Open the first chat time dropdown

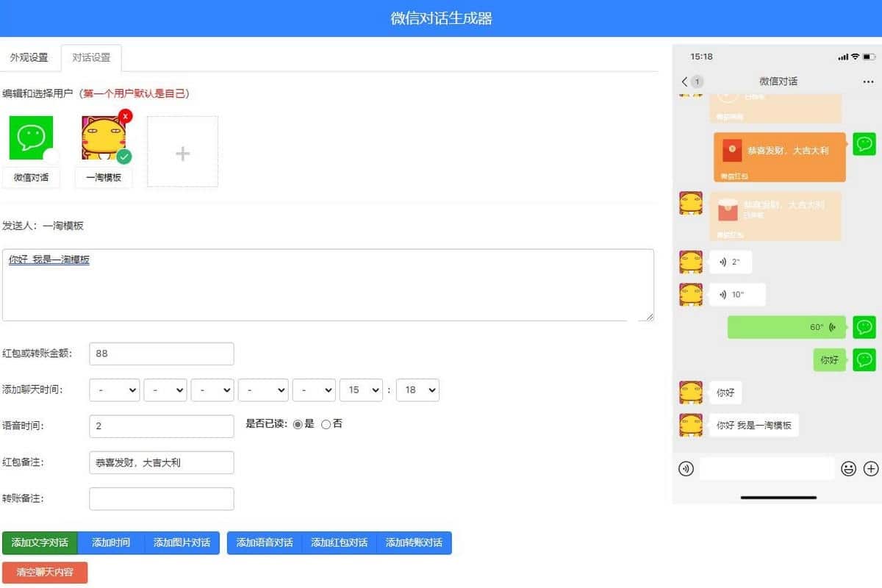(x=115, y=390)
